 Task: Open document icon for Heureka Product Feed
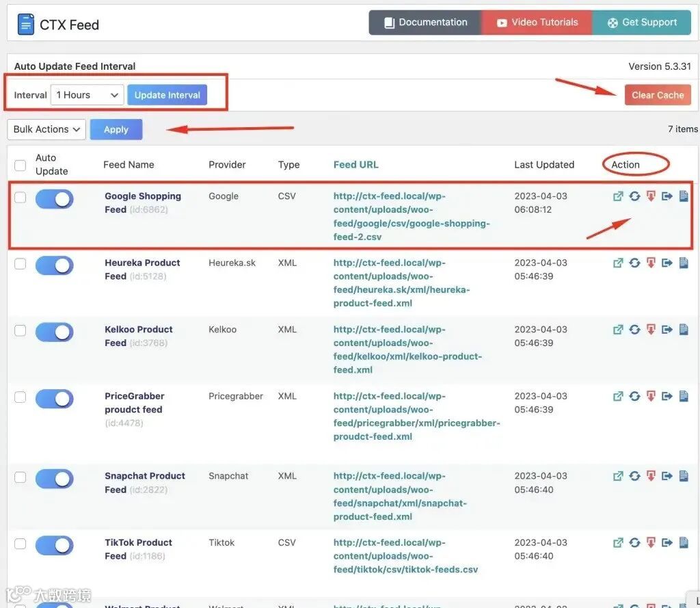[x=684, y=263]
